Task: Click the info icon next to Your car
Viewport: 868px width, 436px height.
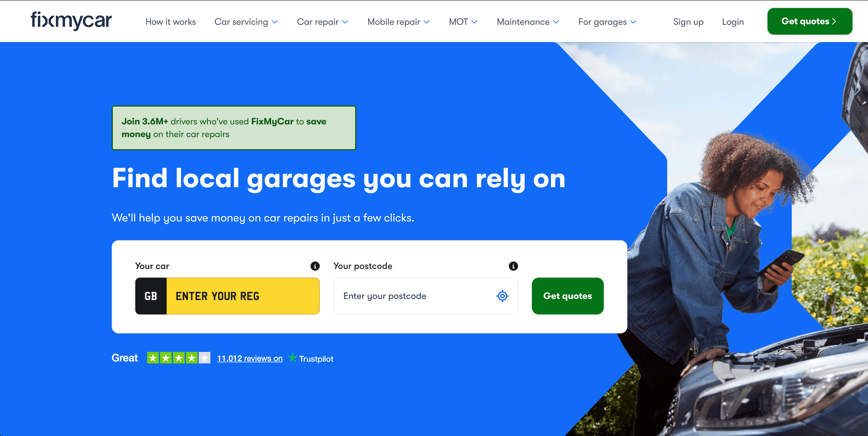Action: point(314,266)
